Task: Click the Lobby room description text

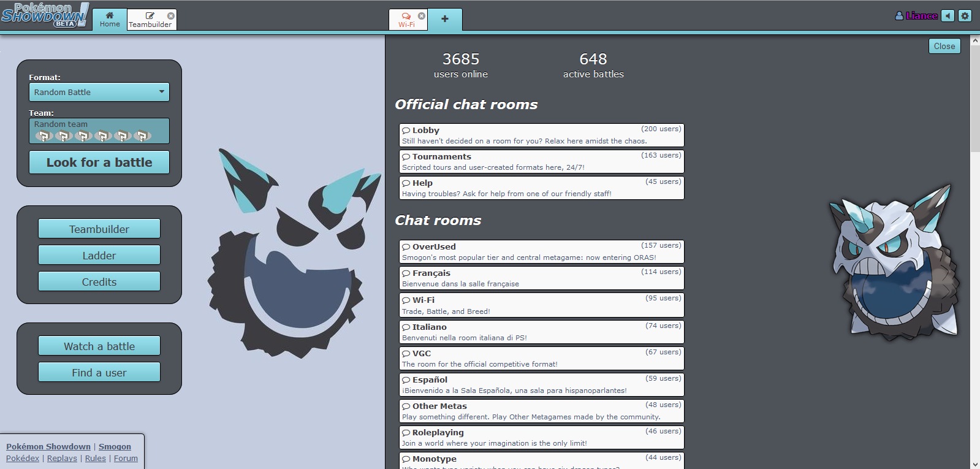Action: (x=524, y=141)
